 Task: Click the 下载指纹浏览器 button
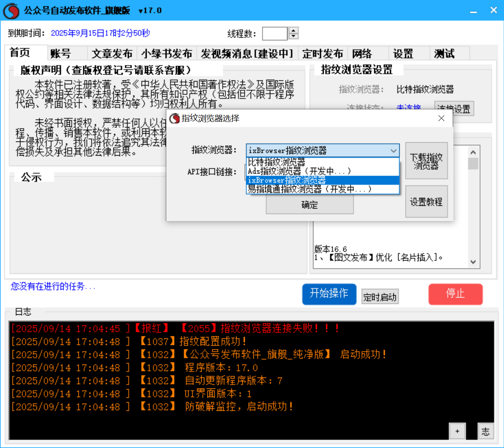point(426,161)
